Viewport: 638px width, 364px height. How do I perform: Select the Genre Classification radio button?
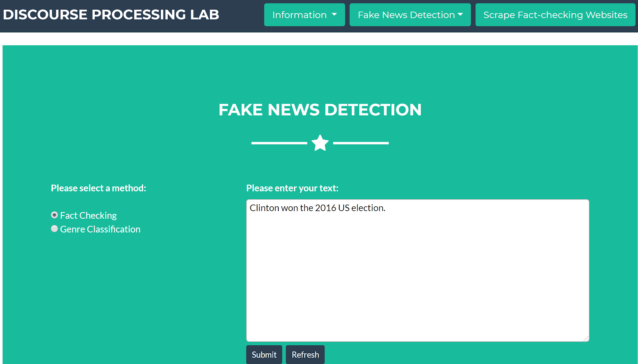55,229
